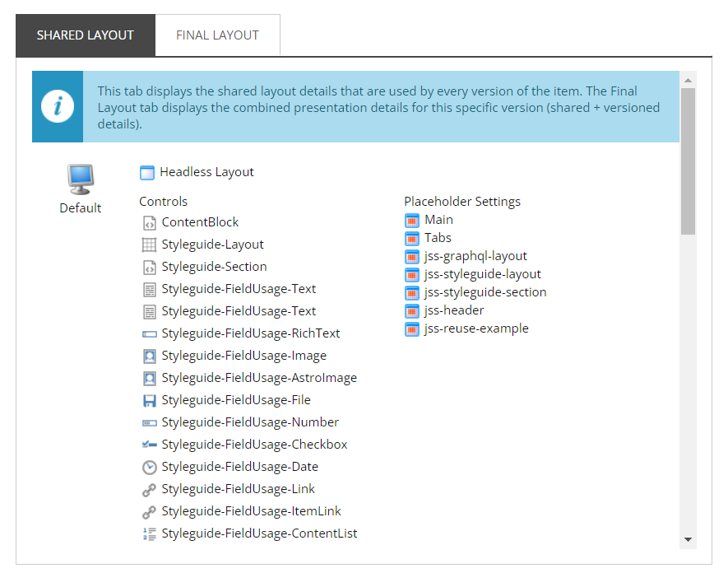Click the Styleguide-FieldUsage-File disk icon
This screenshot has width=728, height=573.
click(x=149, y=400)
